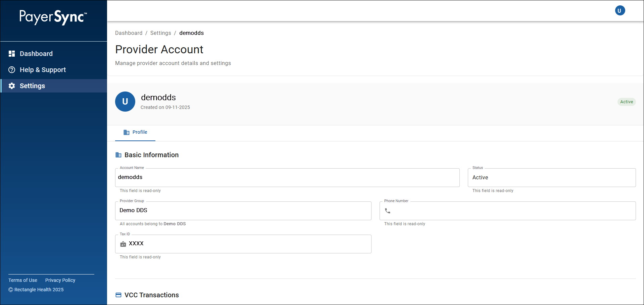Click read-only hint under Tax ID
This screenshot has height=305, width=644.
tap(140, 257)
